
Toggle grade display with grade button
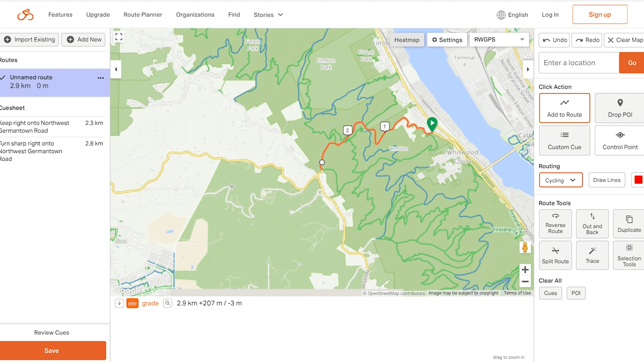(x=150, y=303)
